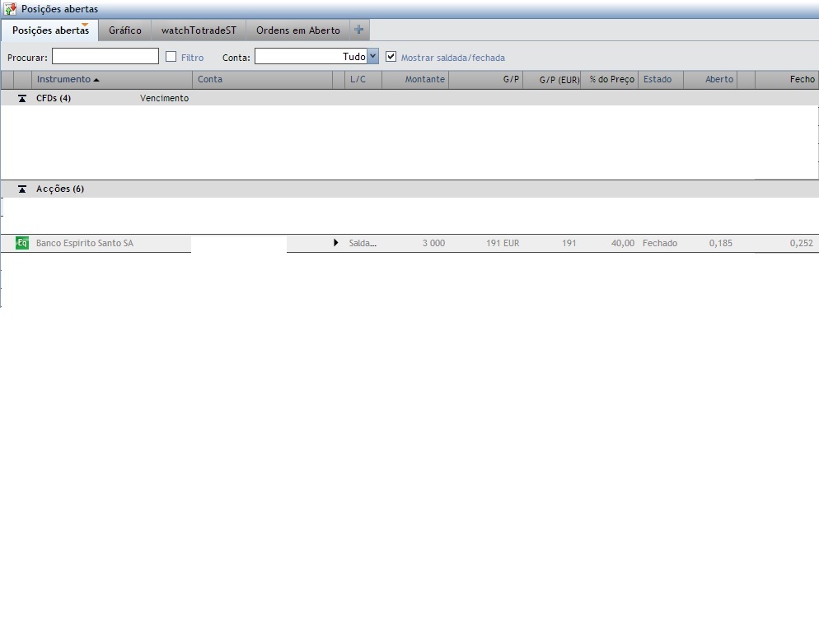Click the 0,252 Fecho price

(x=801, y=243)
